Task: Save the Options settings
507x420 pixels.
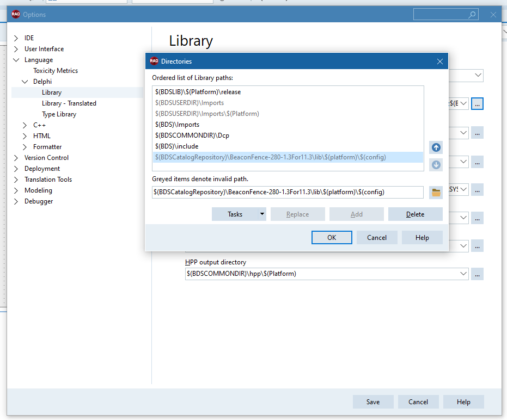Action: tap(373, 402)
